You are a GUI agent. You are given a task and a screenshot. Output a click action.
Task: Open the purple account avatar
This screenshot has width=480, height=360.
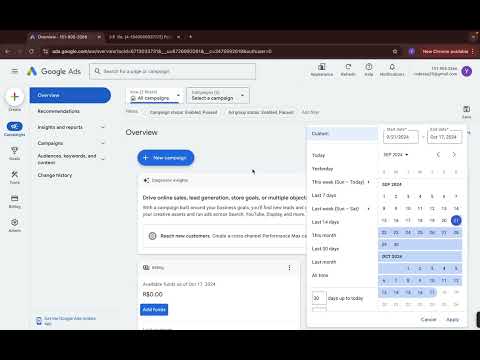click(x=467, y=71)
